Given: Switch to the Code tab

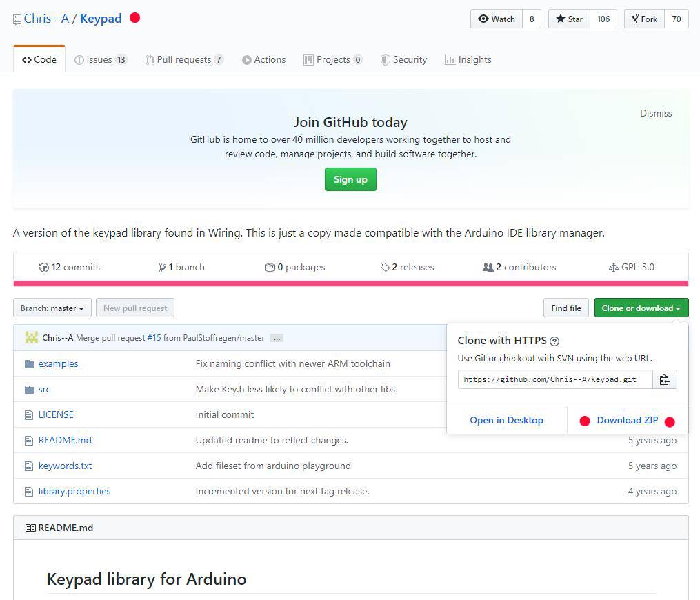Looking at the screenshot, I should (x=39, y=60).
